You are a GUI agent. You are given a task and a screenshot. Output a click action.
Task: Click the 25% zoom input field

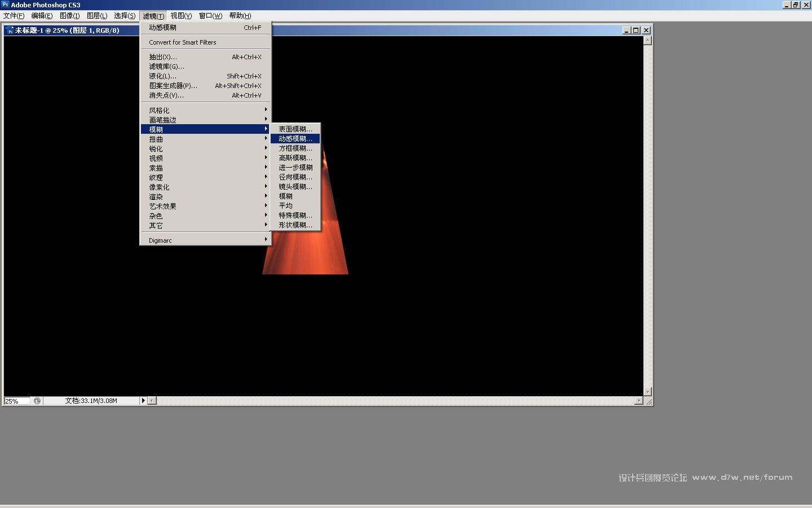16,401
